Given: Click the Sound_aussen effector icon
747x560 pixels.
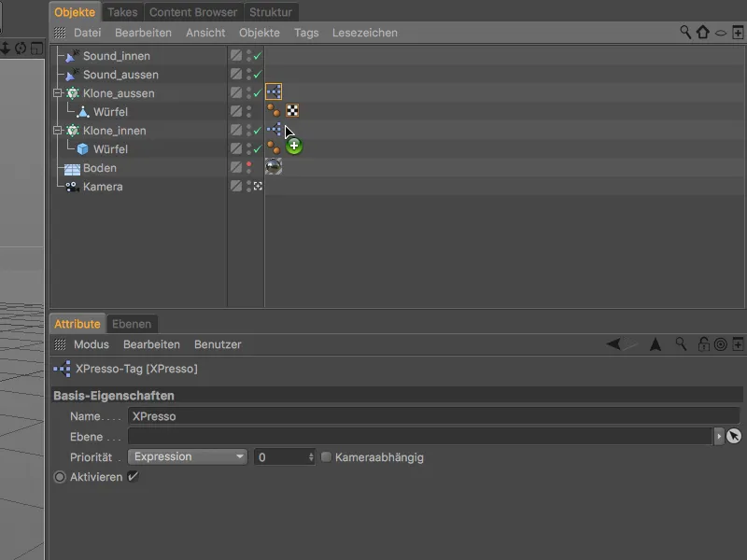Looking at the screenshot, I should (x=72, y=75).
